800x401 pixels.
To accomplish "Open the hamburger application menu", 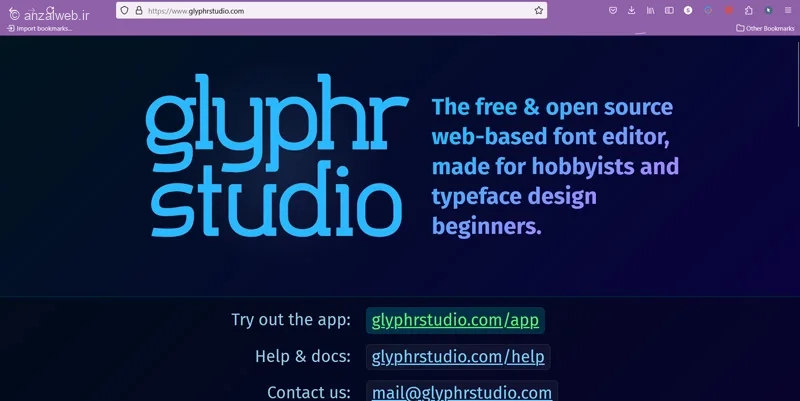I will coord(788,10).
